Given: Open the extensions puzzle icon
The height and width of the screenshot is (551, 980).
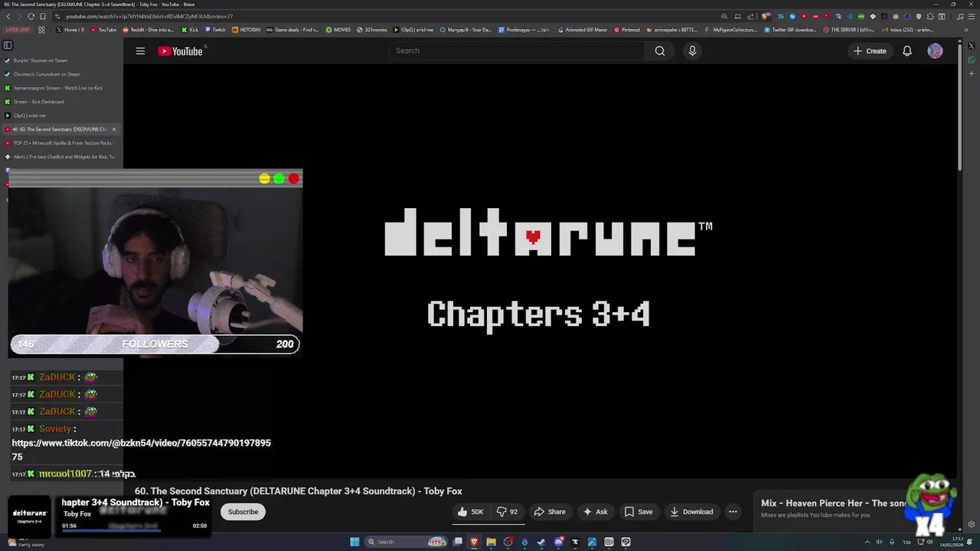Looking at the screenshot, I should [x=930, y=16].
